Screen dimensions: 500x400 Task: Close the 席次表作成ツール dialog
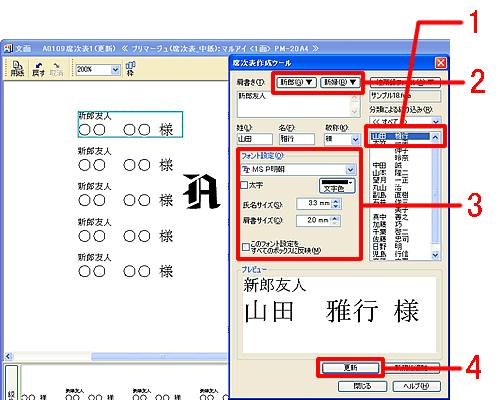point(441,63)
